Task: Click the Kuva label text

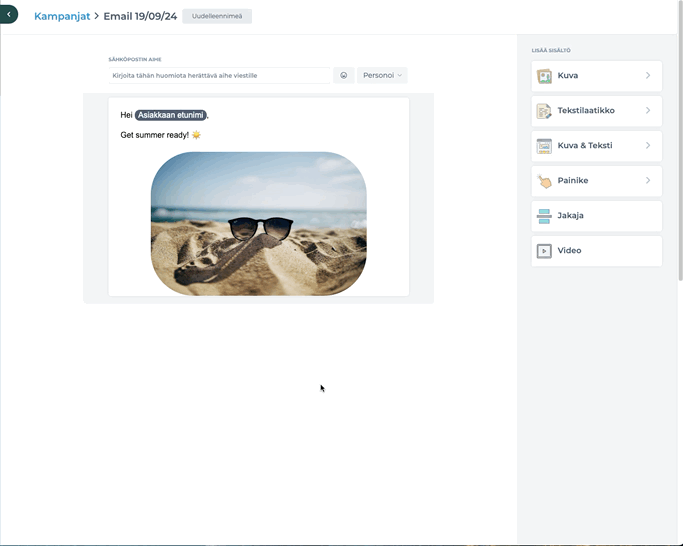Action: click(568, 75)
